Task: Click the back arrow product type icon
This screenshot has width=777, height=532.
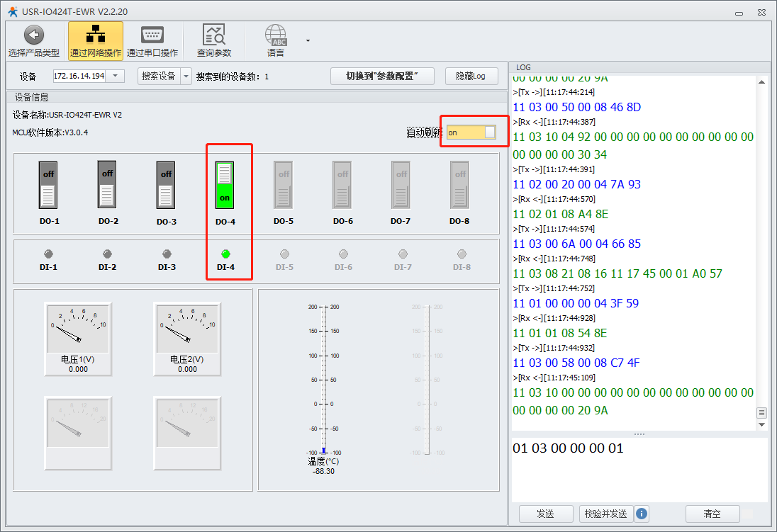Action: click(x=34, y=35)
